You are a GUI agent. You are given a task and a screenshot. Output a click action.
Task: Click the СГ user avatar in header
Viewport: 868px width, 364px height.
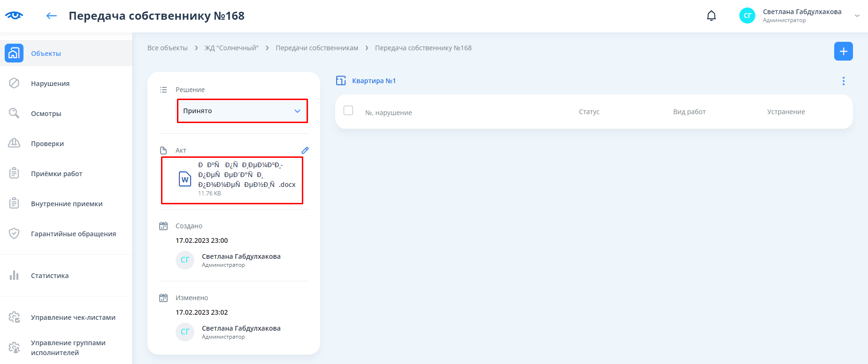[747, 16]
